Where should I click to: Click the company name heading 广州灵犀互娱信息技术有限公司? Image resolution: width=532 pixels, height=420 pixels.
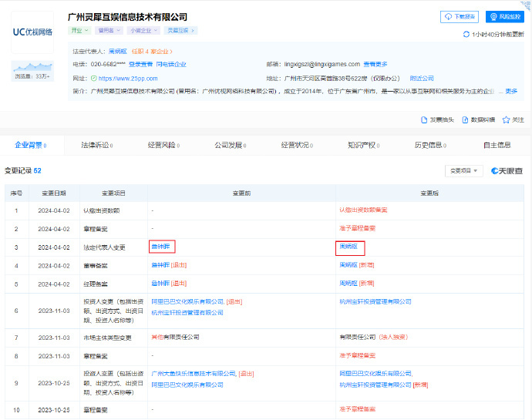tap(127, 17)
